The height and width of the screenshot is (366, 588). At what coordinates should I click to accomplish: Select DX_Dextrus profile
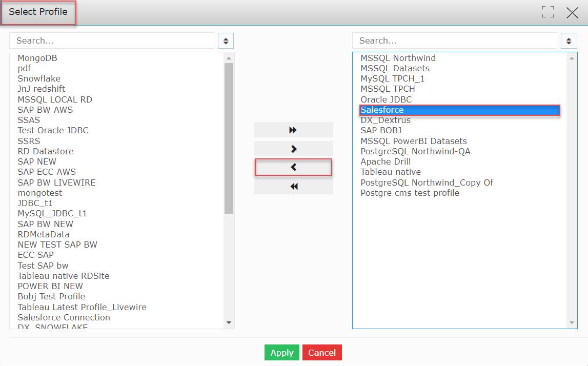[386, 120]
